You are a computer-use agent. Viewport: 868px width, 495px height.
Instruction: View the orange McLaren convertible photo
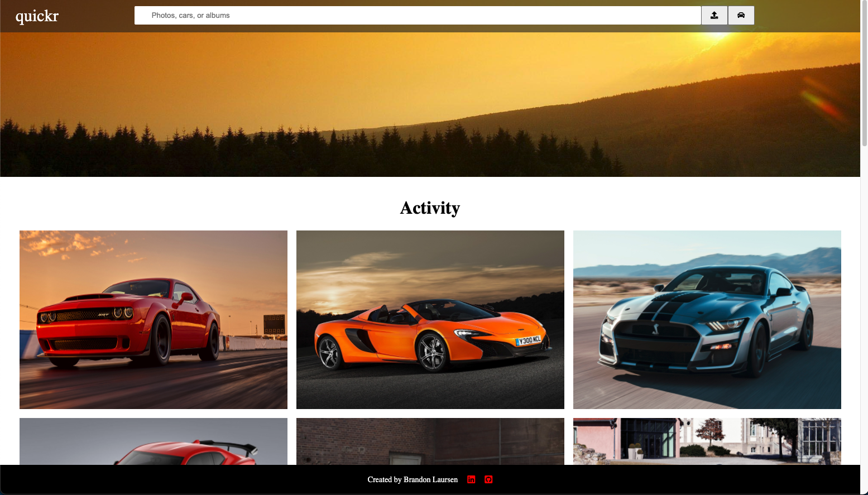(x=430, y=319)
